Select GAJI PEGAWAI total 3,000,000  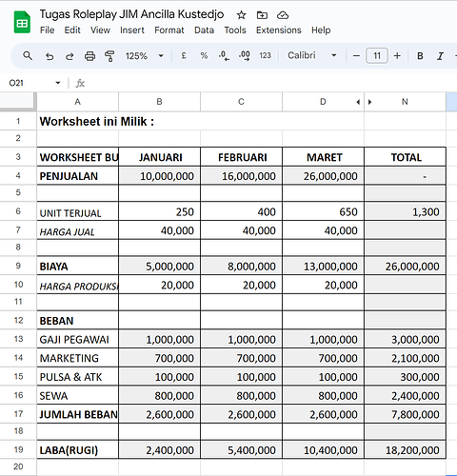[406, 339]
